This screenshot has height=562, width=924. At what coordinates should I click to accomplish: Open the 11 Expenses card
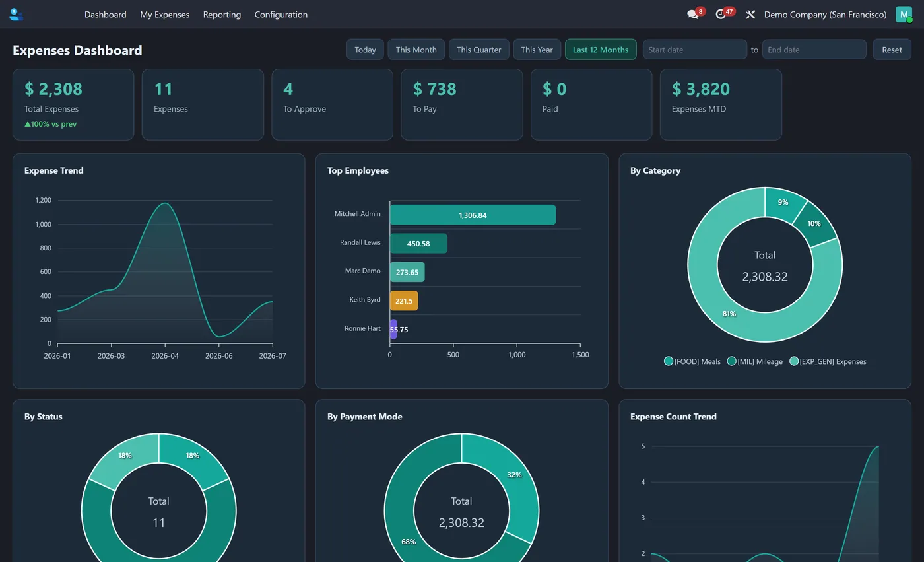pyautogui.click(x=203, y=104)
